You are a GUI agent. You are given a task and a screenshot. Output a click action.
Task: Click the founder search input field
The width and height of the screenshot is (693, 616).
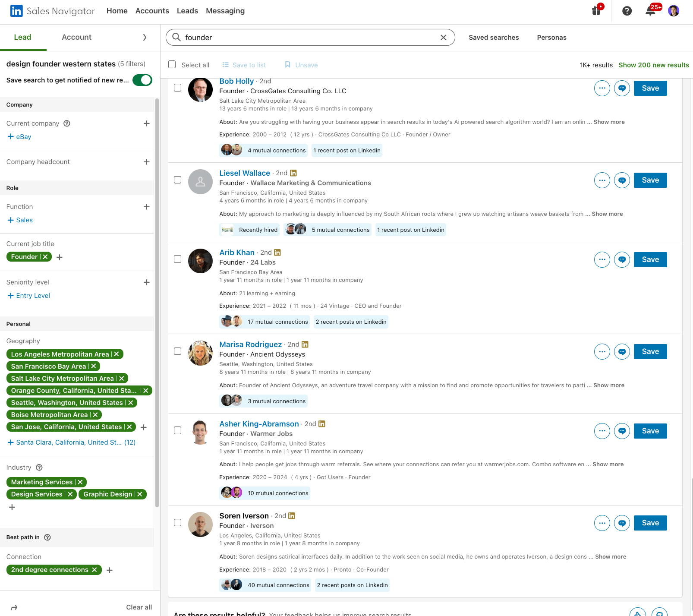pyautogui.click(x=310, y=38)
